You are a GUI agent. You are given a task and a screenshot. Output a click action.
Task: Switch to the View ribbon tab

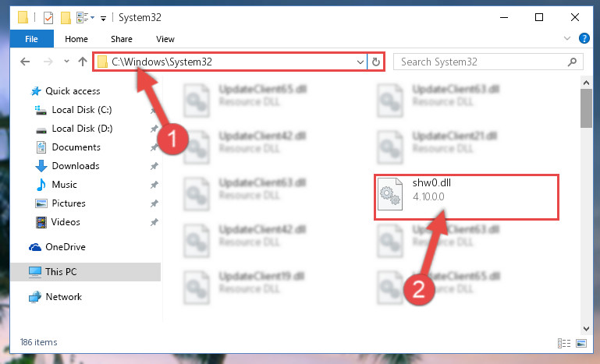(165, 39)
